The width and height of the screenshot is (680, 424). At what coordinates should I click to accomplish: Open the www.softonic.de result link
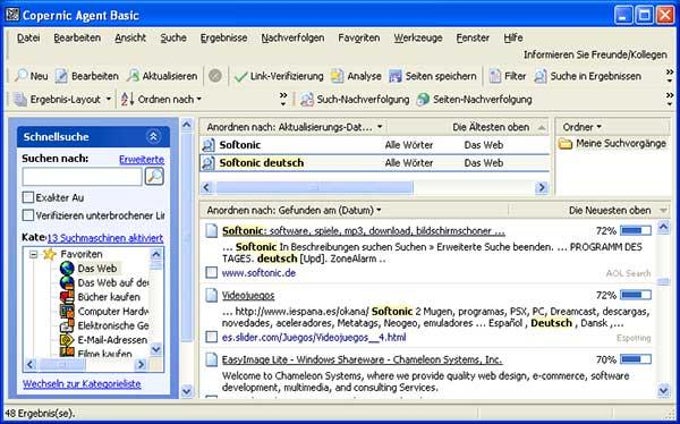(x=259, y=273)
